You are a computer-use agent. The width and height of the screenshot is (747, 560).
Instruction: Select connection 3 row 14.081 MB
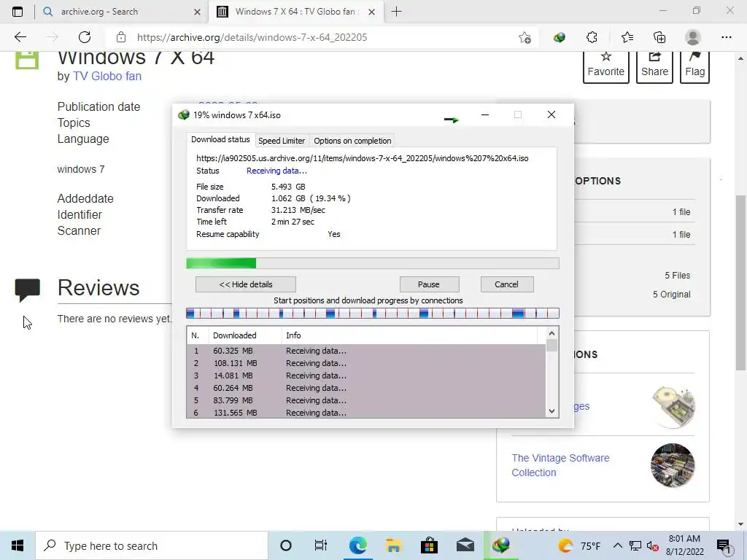[x=366, y=376]
